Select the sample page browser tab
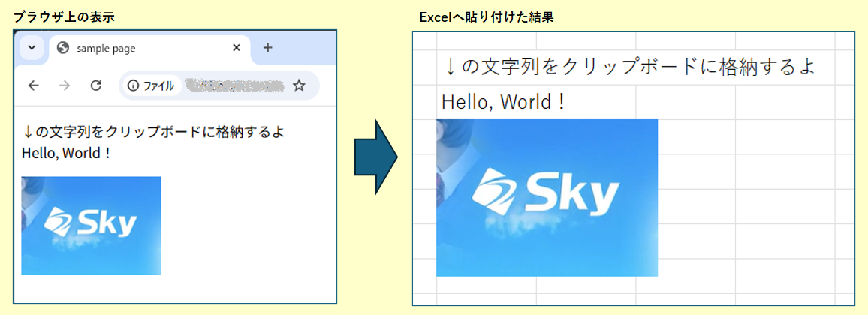The image size is (868, 315). click(x=149, y=49)
